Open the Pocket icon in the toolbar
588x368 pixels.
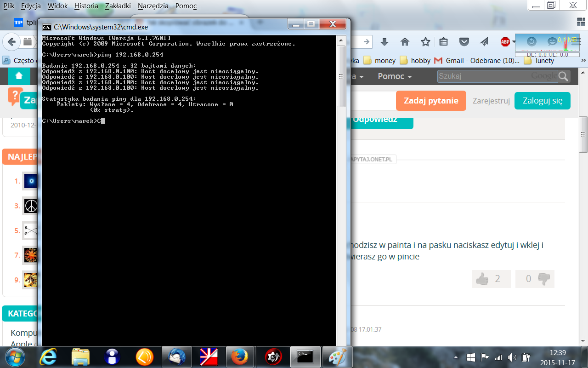pos(464,42)
